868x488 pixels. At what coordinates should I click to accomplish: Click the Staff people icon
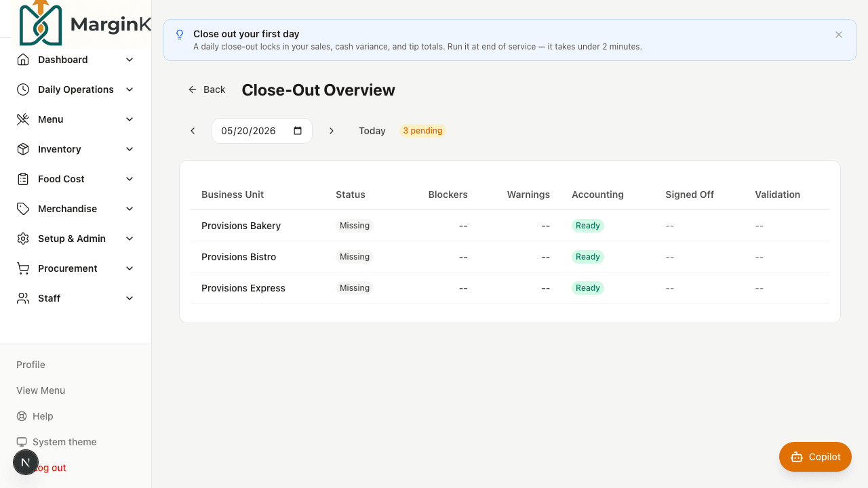pyautogui.click(x=23, y=298)
